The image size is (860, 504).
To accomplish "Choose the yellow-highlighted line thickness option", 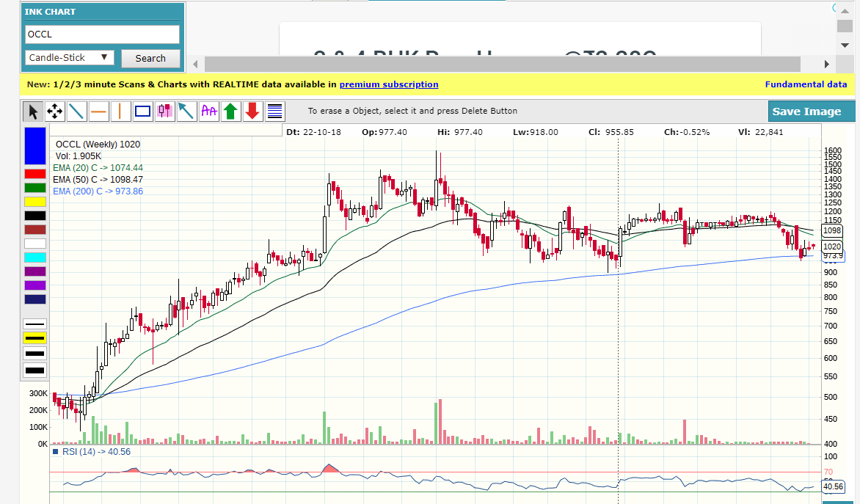I will point(35,338).
